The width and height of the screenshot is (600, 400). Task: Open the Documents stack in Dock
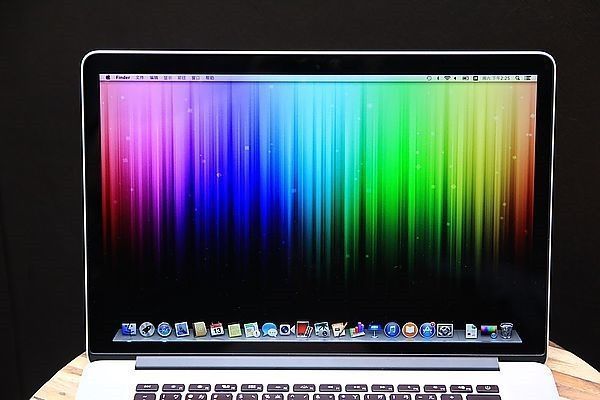(x=471, y=331)
